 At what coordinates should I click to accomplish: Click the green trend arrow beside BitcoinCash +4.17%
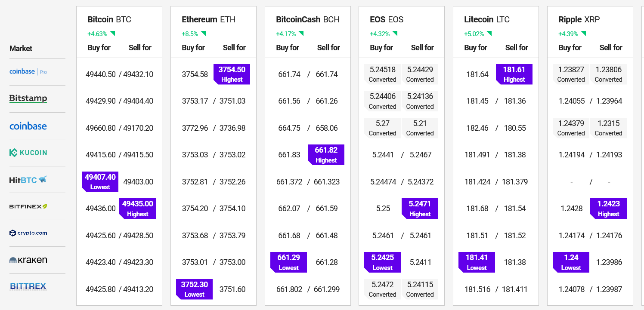301,34
